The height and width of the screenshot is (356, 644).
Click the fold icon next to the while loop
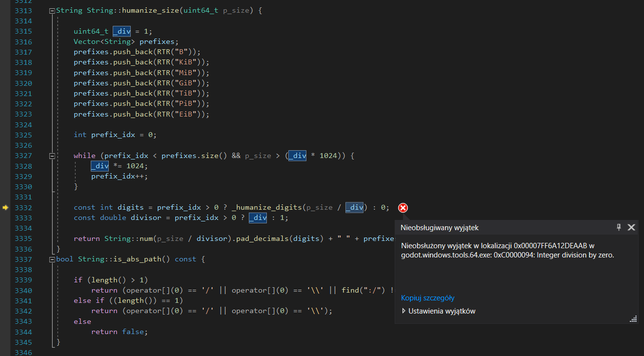(x=52, y=156)
